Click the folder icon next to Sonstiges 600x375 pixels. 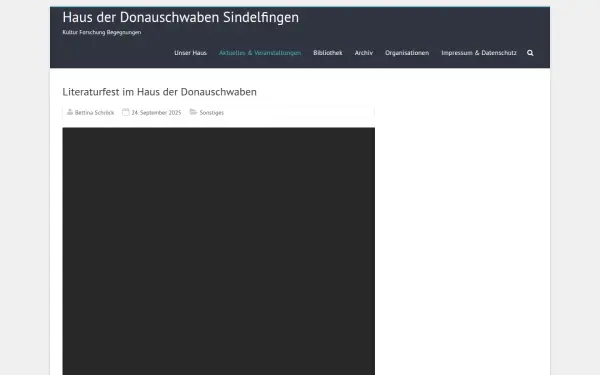[194, 112]
